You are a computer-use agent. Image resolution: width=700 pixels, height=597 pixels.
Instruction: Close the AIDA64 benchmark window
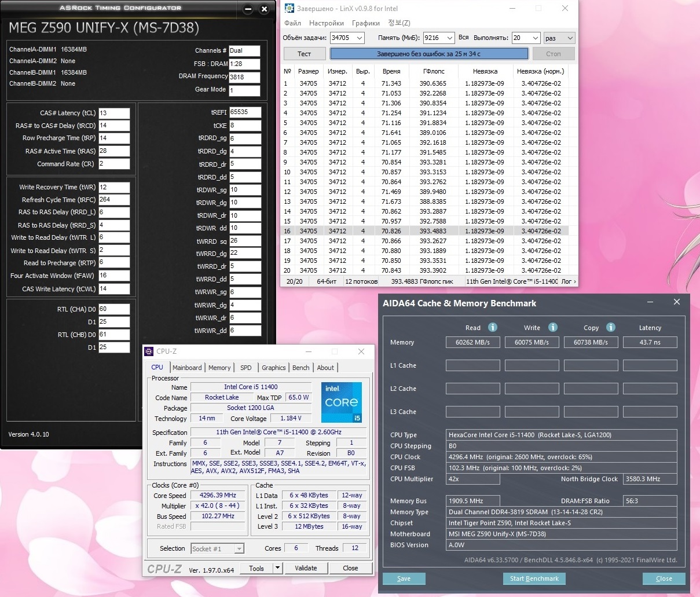[x=676, y=302]
